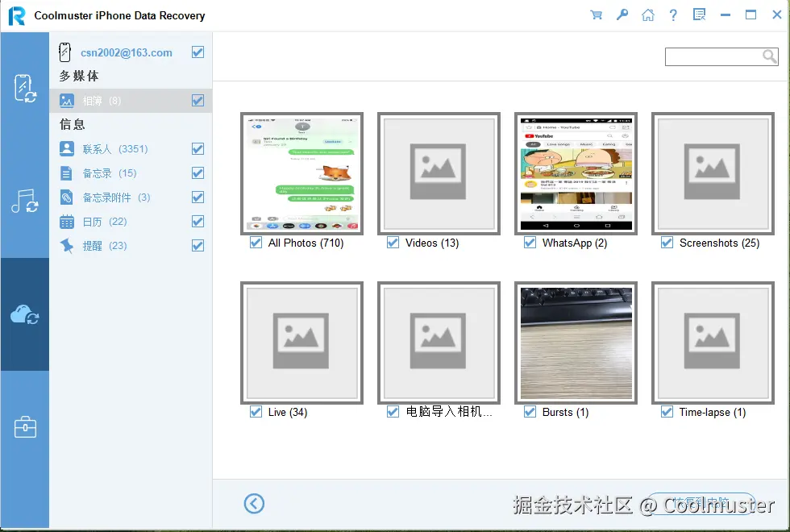
Task: Click the registration key icon
Action: coord(622,15)
